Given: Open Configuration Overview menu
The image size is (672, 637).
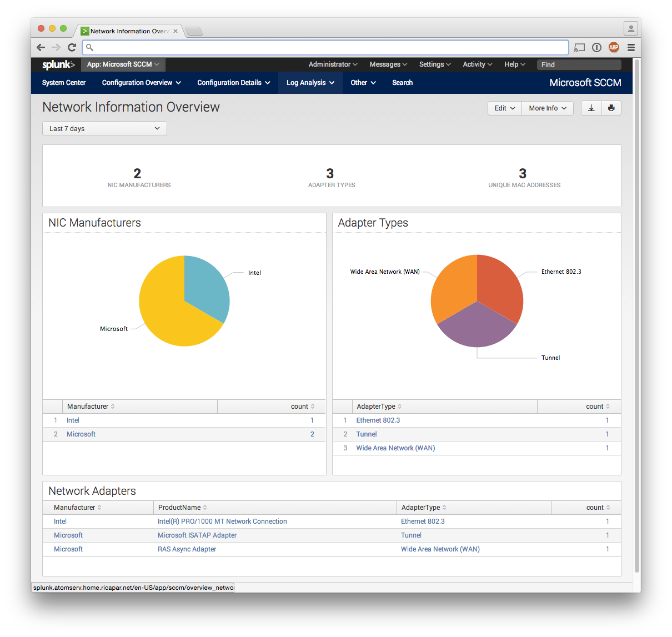Looking at the screenshot, I should click(142, 83).
